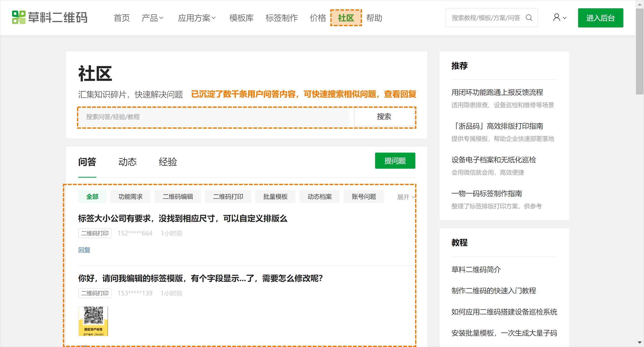The height and width of the screenshot is (347, 644).
Task: Click the 搜索 button in community search
Action: (x=384, y=117)
